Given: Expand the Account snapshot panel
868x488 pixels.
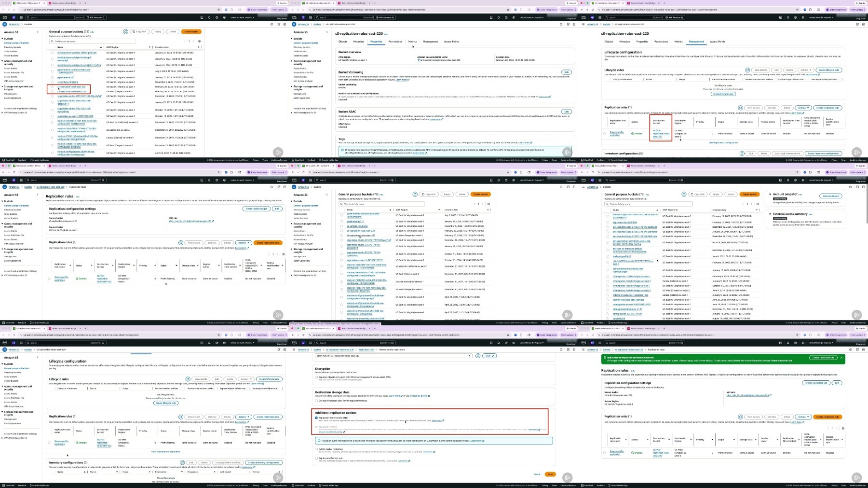Looking at the screenshot, I should click(x=771, y=195).
